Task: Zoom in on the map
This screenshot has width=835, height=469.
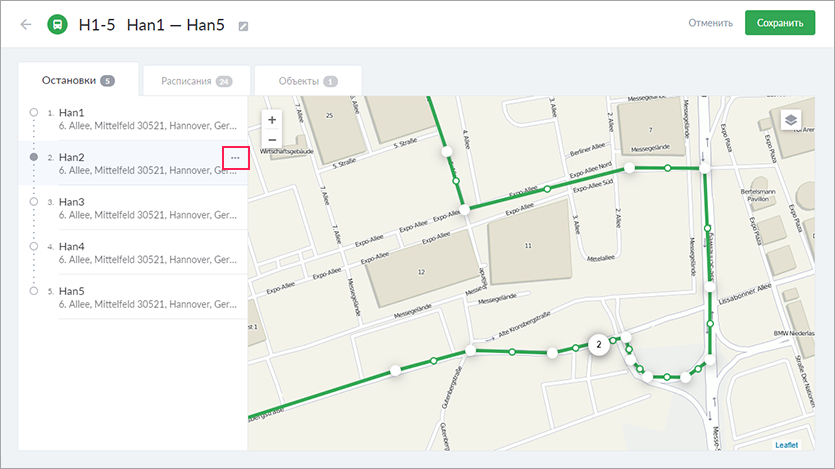Action: [x=272, y=119]
